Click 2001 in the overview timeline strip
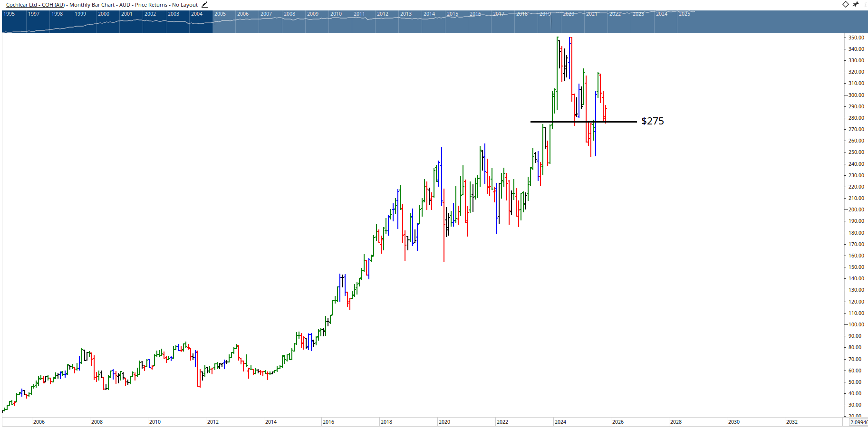The width and height of the screenshot is (868, 428). pyautogui.click(x=127, y=14)
